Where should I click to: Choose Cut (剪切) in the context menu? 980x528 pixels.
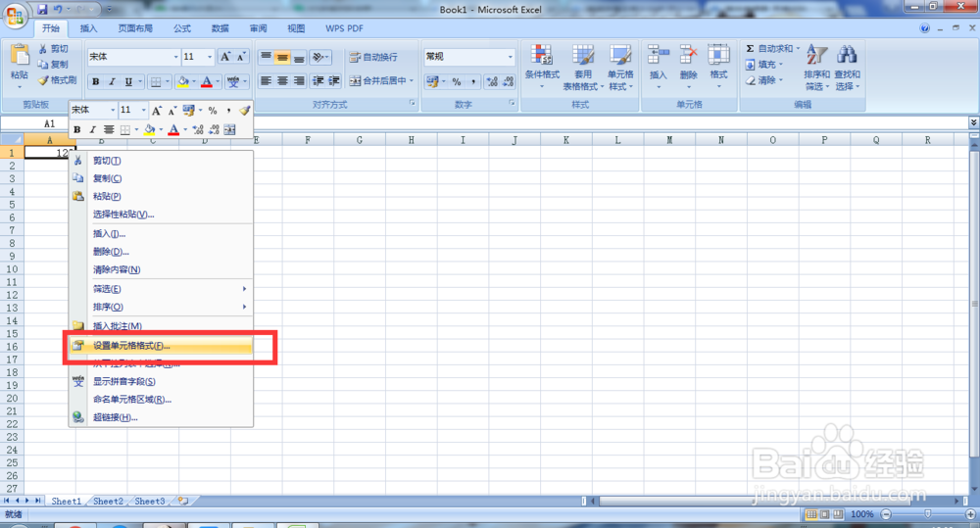162,161
